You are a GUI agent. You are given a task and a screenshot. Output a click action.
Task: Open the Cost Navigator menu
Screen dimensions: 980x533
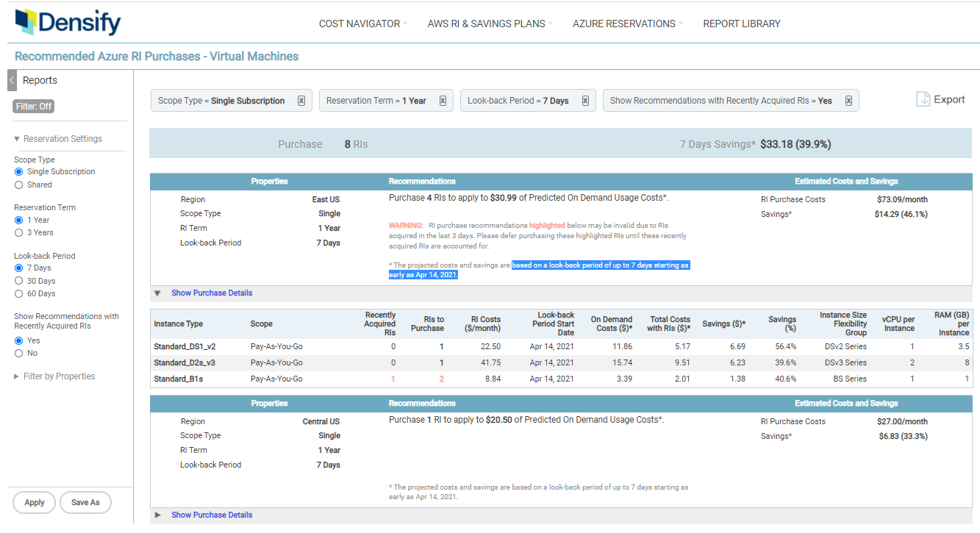click(x=360, y=24)
